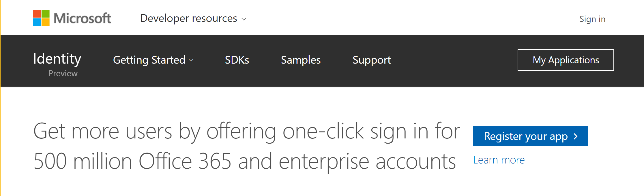The image size is (644, 196).
Task: Click the Preview label under Identity
Action: 63,73
